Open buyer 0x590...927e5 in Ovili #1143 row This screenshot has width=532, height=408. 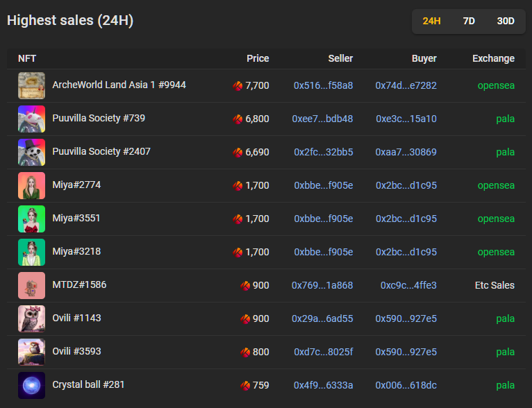pyautogui.click(x=406, y=318)
